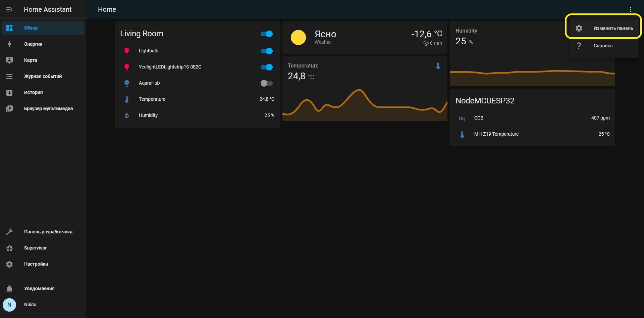The image size is (644, 318).
Task: Open the CO2 sensor row
Action: pyautogui.click(x=533, y=118)
